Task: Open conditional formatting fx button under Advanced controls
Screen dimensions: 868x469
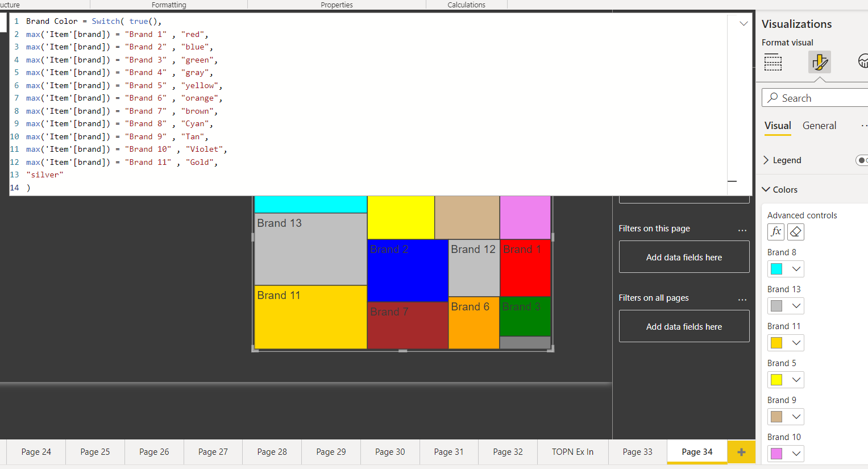Action: tap(776, 232)
